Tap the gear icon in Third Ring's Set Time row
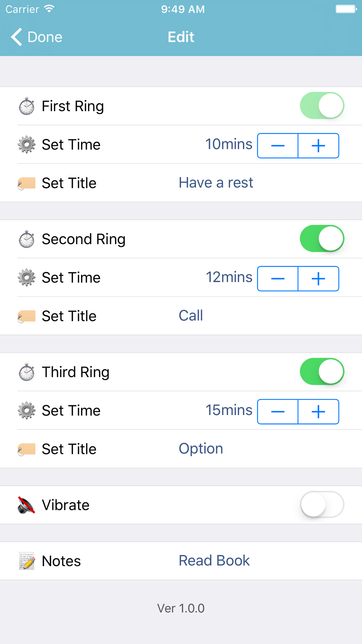This screenshot has height=644, width=362. 26,411
